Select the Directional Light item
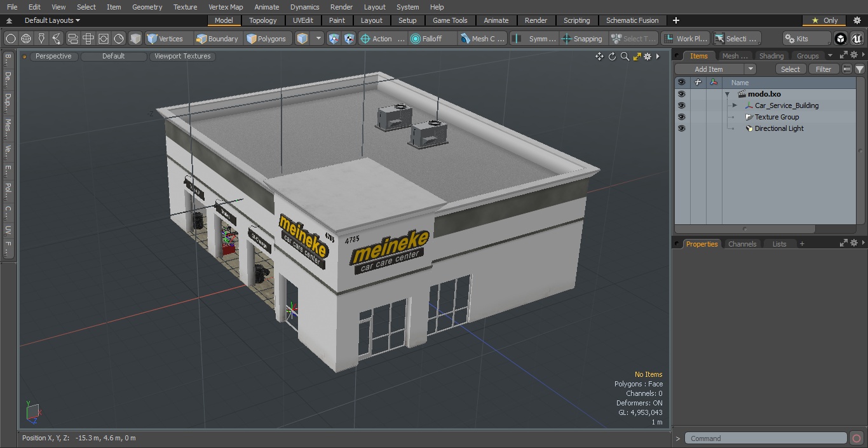Viewport: 868px width, 448px height. 779,128
